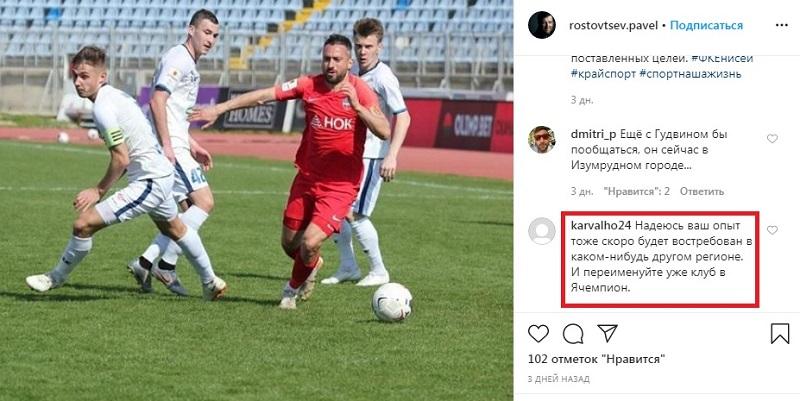
Task: Open the karvalho24 username link
Action: click(602, 225)
